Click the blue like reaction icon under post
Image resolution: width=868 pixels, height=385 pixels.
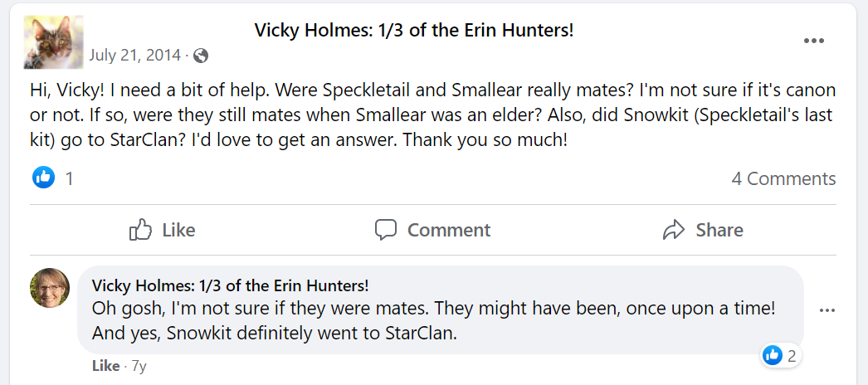[43, 178]
